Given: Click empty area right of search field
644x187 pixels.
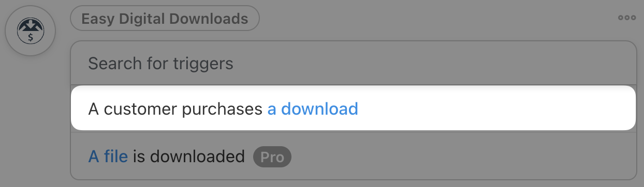Looking at the screenshot, I should [435, 64].
